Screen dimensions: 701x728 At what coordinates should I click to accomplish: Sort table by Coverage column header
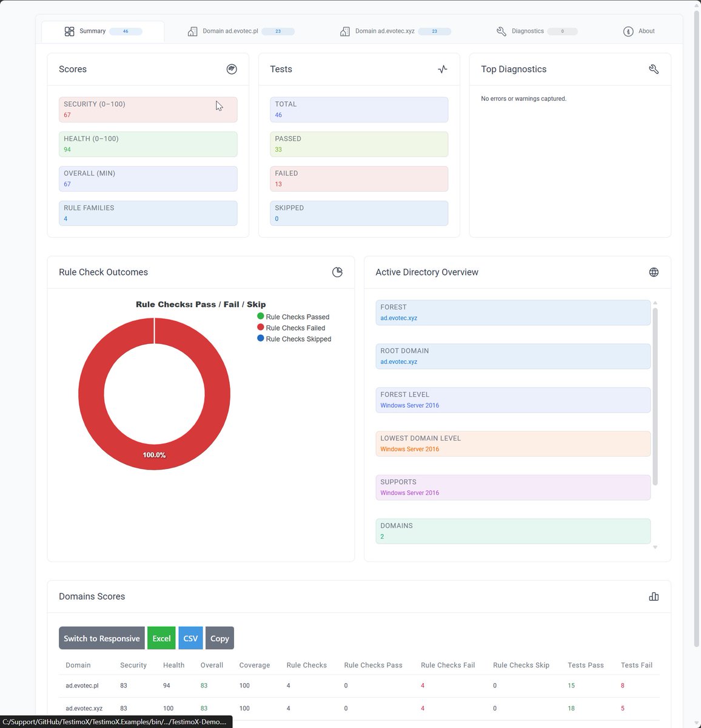click(255, 665)
